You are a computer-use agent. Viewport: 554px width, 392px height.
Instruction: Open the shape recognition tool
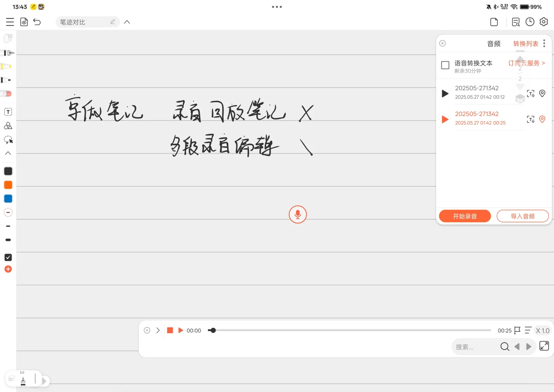[7, 126]
